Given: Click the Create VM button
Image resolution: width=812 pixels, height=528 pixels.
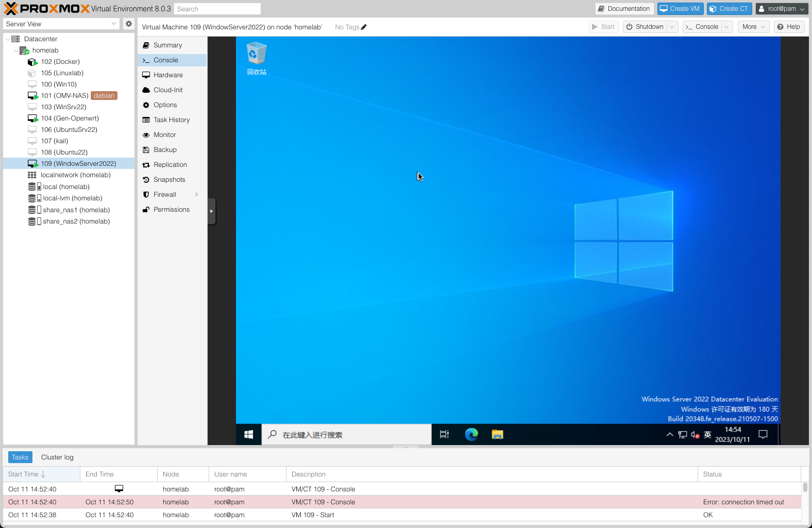Looking at the screenshot, I should click(x=680, y=9).
